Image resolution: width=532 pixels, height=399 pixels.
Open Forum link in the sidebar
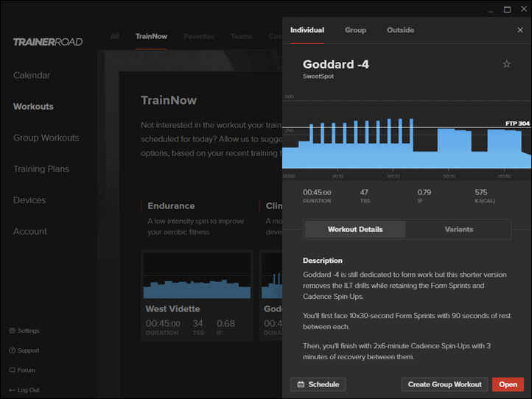pyautogui.click(x=22, y=370)
